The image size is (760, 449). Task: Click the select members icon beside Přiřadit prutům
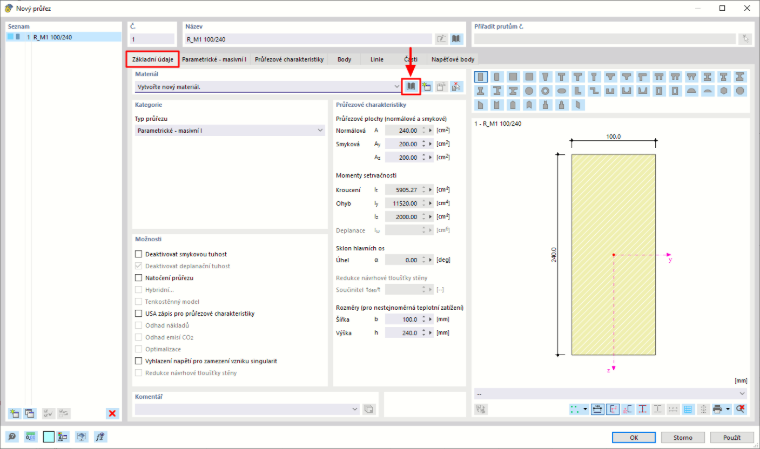tap(745, 39)
